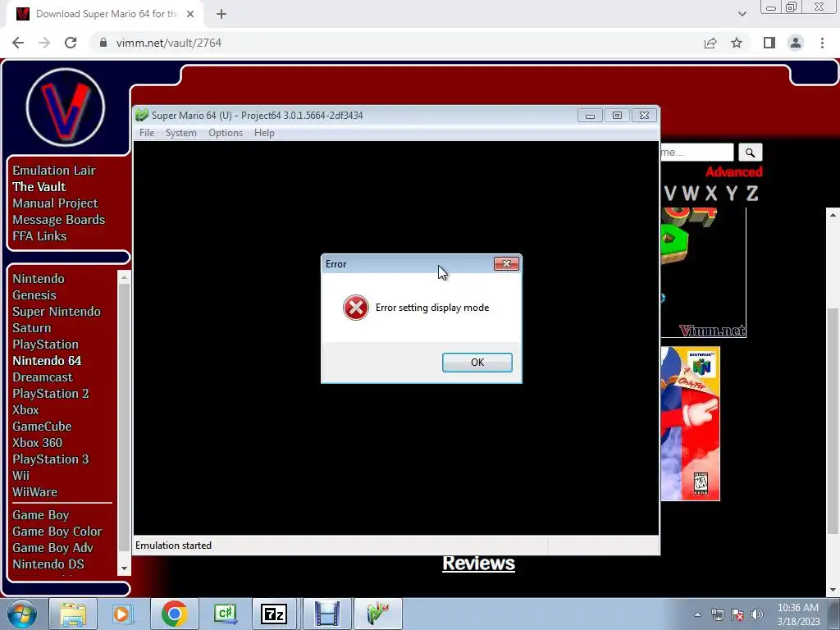Select WiiWare in the systems list

34,492
